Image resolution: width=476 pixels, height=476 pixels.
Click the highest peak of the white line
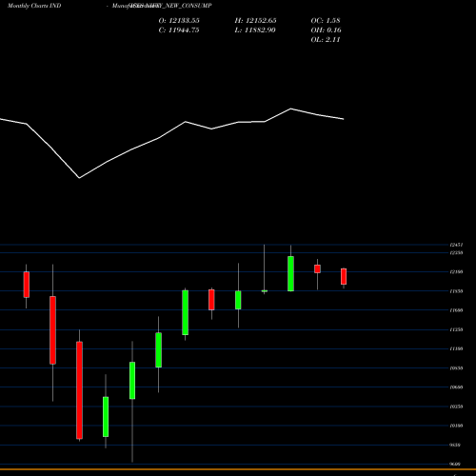290,109
